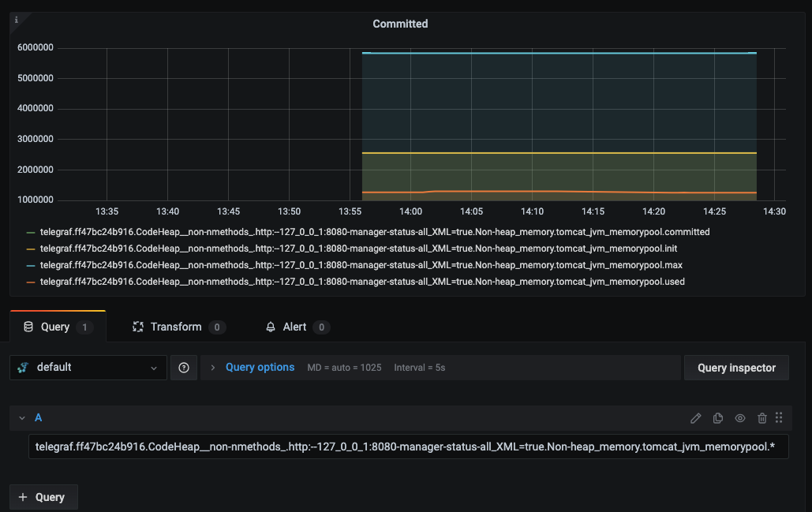This screenshot has width=812, height=512.
Task: Switch to the Alert tab
Action: (297, 327)
